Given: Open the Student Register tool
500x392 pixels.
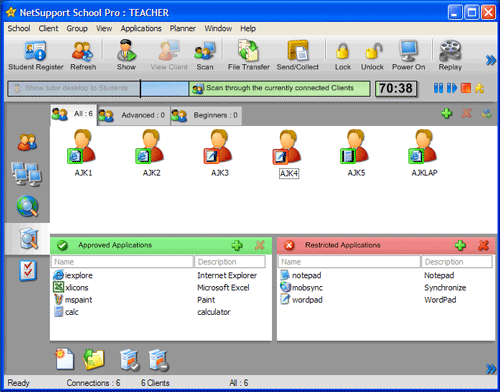Looking at the screenshot, I should tap(35, 55).
